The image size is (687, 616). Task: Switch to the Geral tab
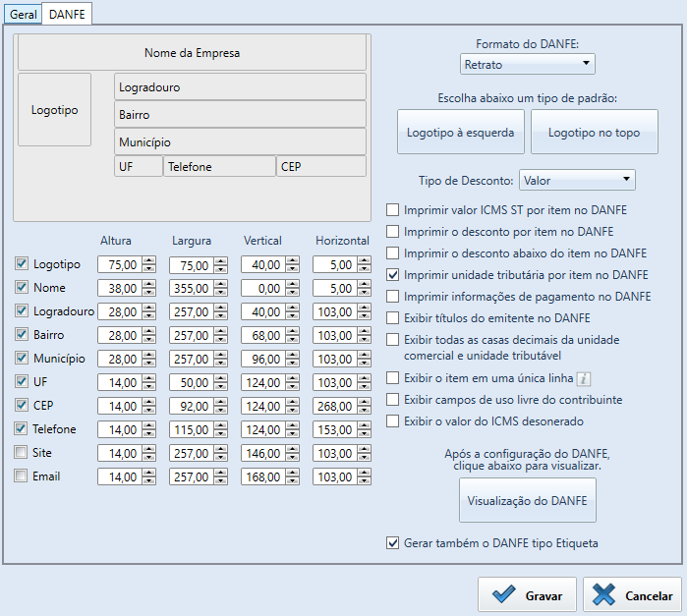coord(24,15)
